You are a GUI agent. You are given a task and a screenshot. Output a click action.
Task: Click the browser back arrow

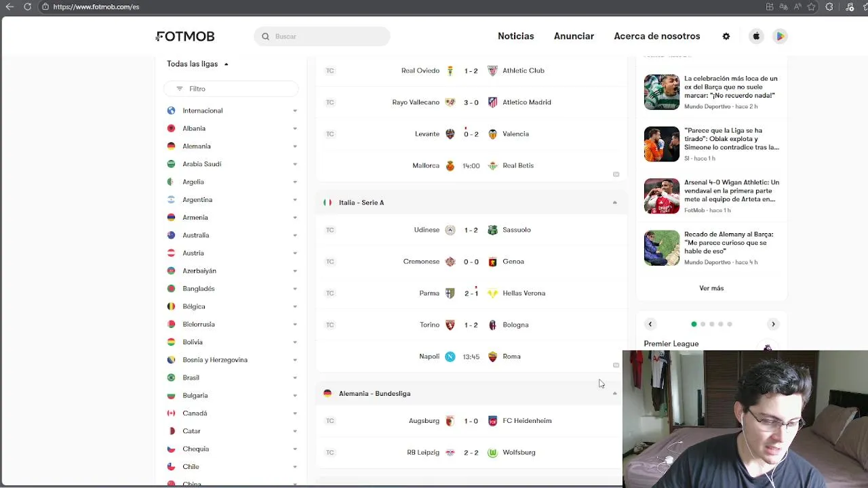pyautogui.click(x=9, y=7)
